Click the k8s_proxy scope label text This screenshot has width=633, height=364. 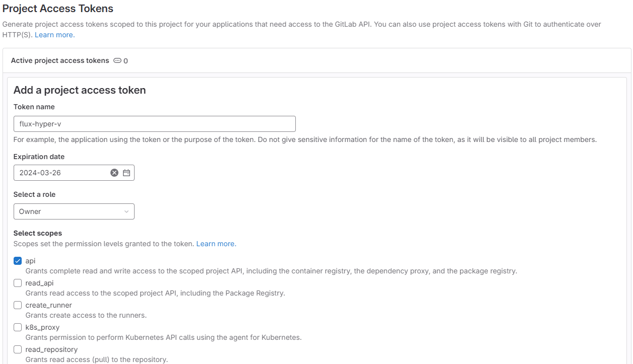[42, 327]
